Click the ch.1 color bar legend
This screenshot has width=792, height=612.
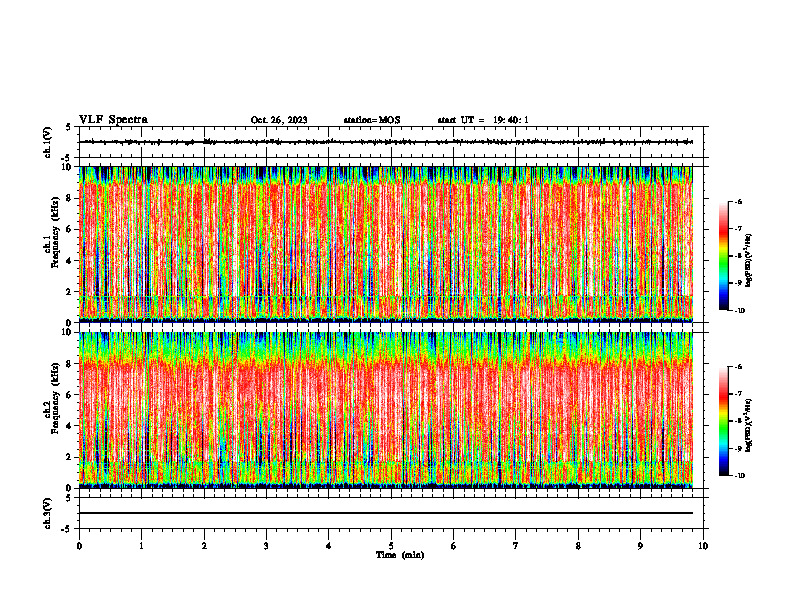click(723, 256)
